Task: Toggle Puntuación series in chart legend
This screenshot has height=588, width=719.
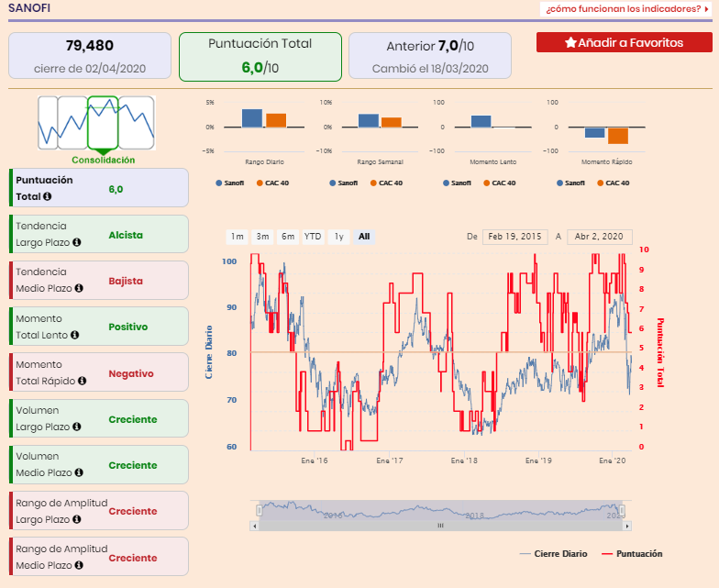Action: 632,554
